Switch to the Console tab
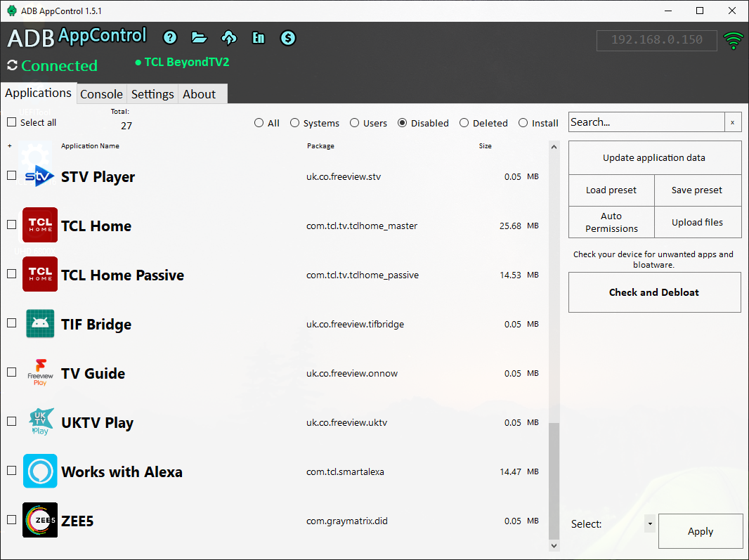749x560 pixels. 101,94
